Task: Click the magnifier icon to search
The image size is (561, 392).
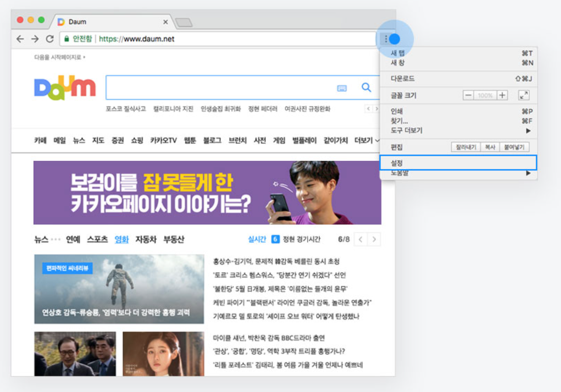Action: pos(366,87)
